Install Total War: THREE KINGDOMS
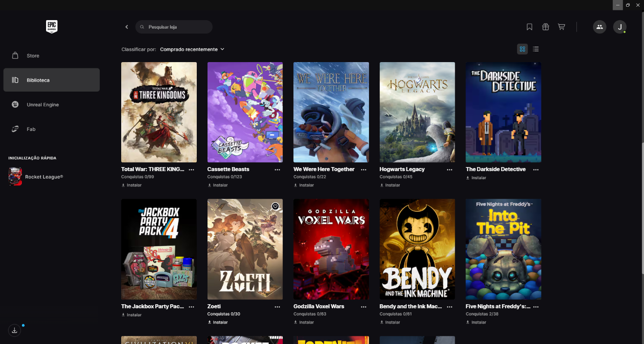 (131, 185)
